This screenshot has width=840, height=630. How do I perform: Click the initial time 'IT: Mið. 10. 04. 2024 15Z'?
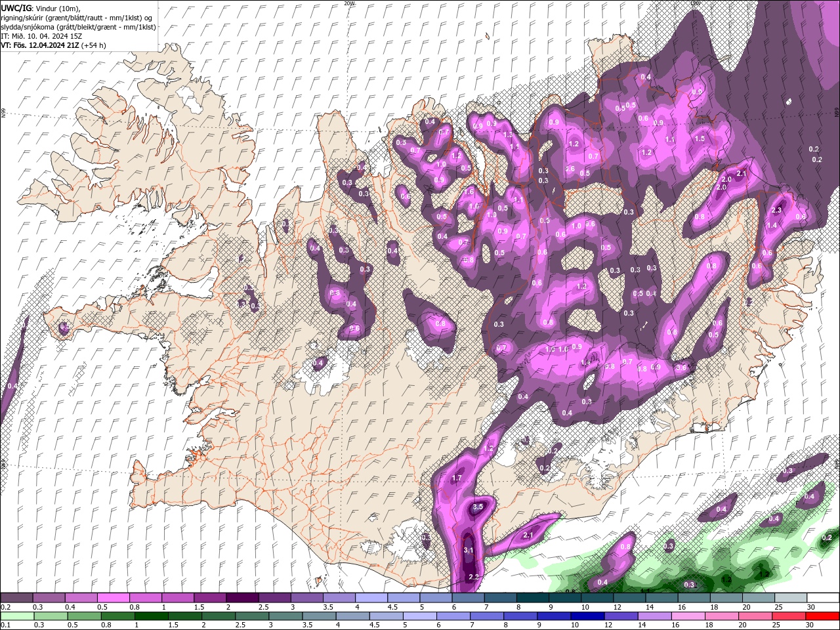pyautogui.click(x=41, y=36)
